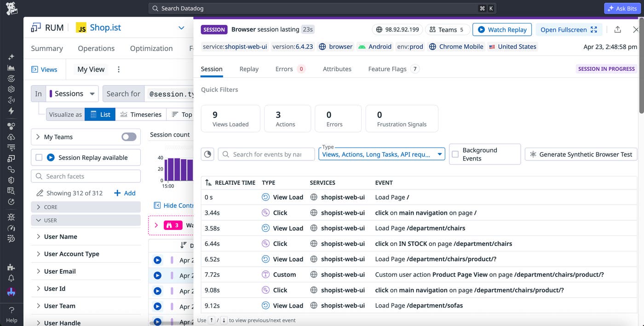Open the event Type filter dropdown
This screenshot has height=326, width=644.
(382, 154)
